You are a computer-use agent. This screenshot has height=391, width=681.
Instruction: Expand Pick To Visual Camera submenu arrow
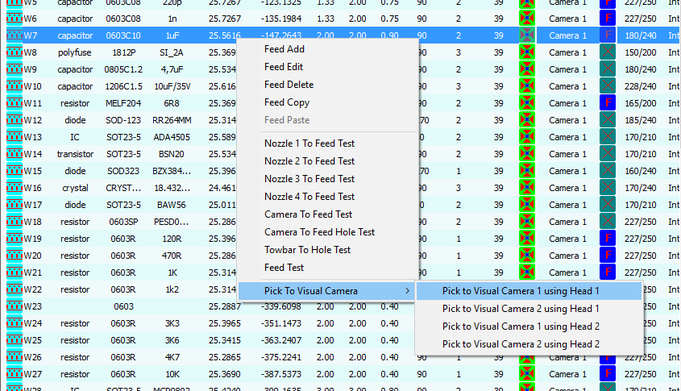point(407,291)
